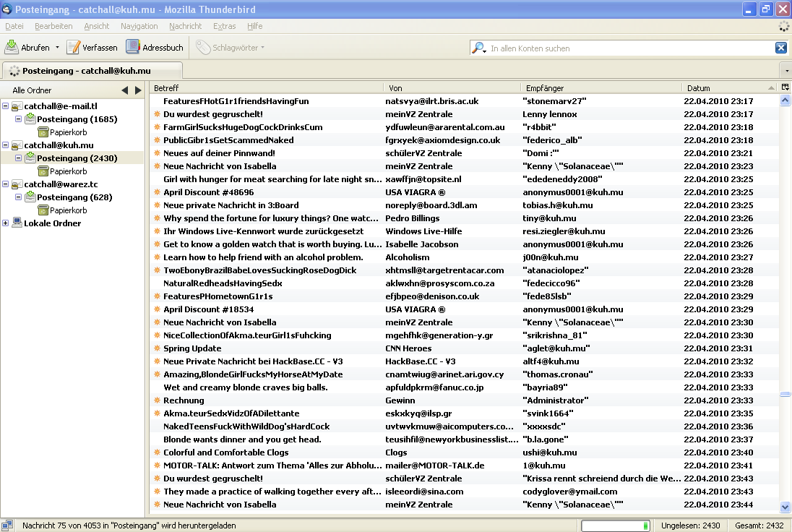
Task: Collapse the Posteingang (1685) folder
Action: 18,119
